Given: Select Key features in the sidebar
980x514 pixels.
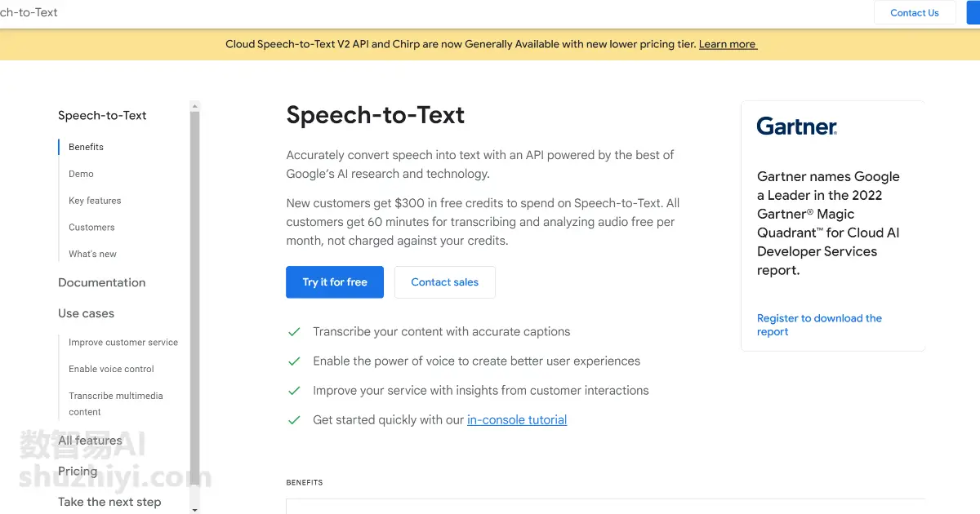Looking at the screenshot, I should (x=95, y=201).
